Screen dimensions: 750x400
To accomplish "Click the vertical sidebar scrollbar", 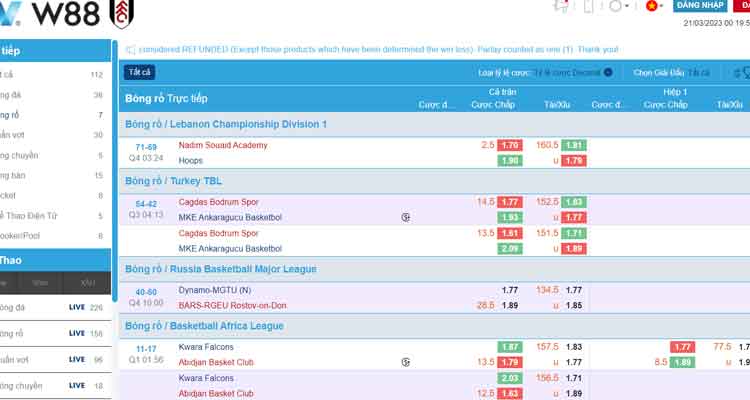I will pos(115,170).
